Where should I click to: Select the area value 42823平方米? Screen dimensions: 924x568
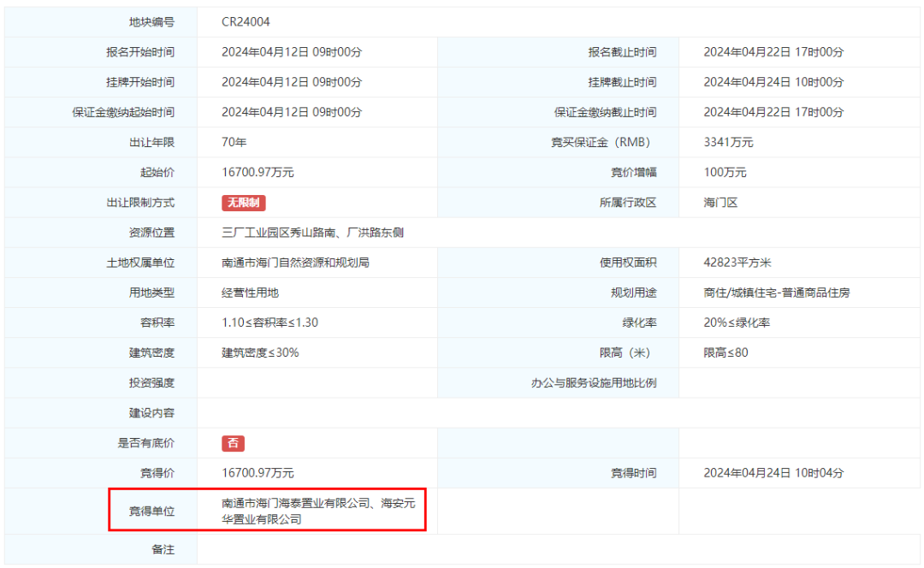(737, 263)
